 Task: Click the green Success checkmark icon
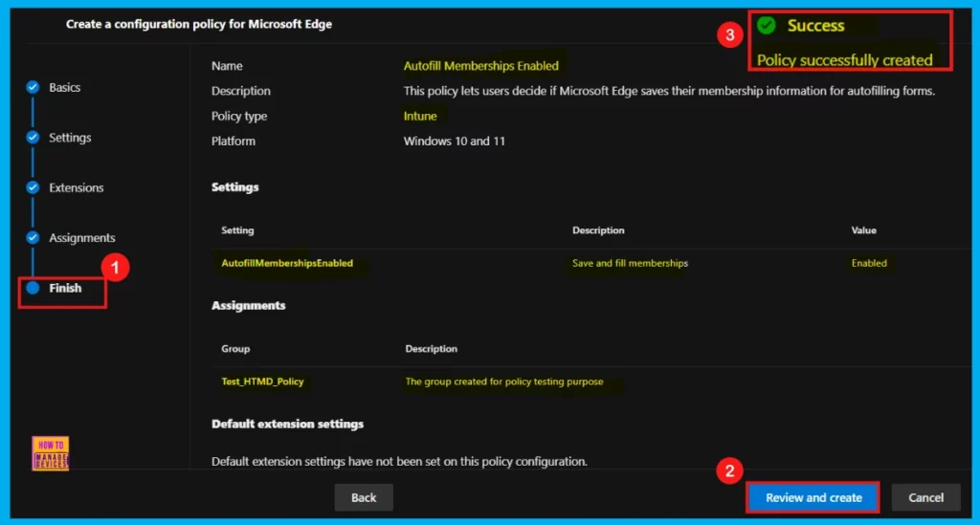[x=767, y=26]
